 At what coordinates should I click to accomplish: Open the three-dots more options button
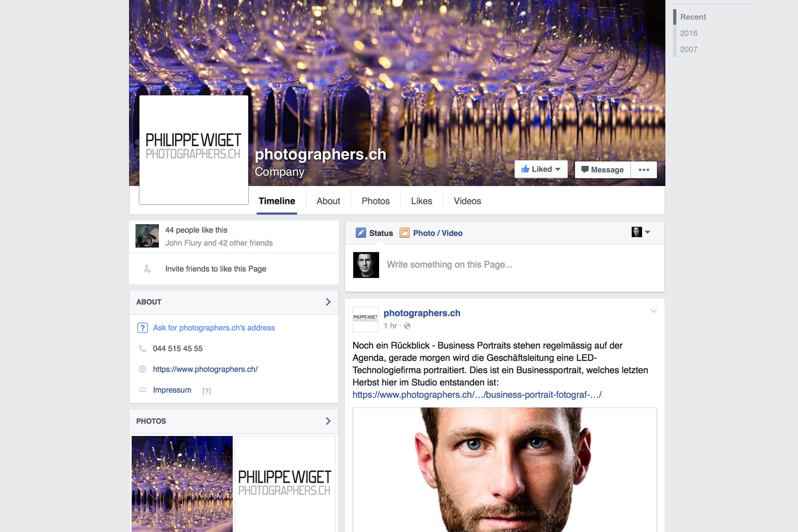[x=644, y=170]
